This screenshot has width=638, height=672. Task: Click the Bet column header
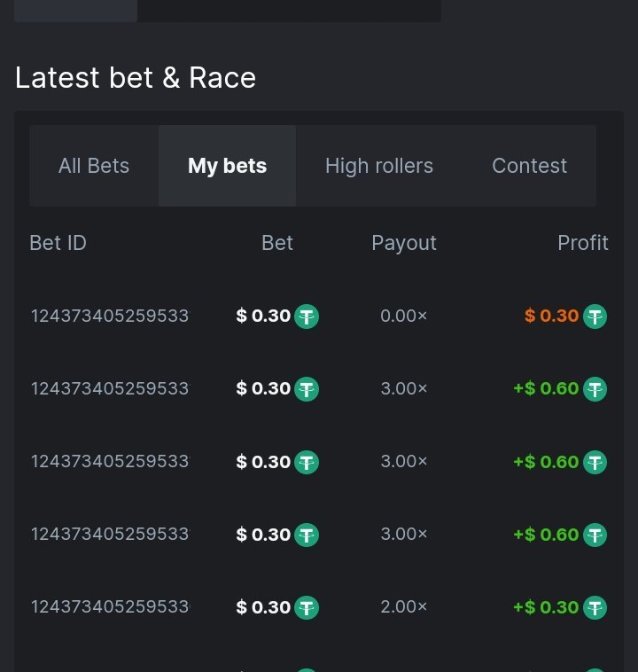[277, 243]
